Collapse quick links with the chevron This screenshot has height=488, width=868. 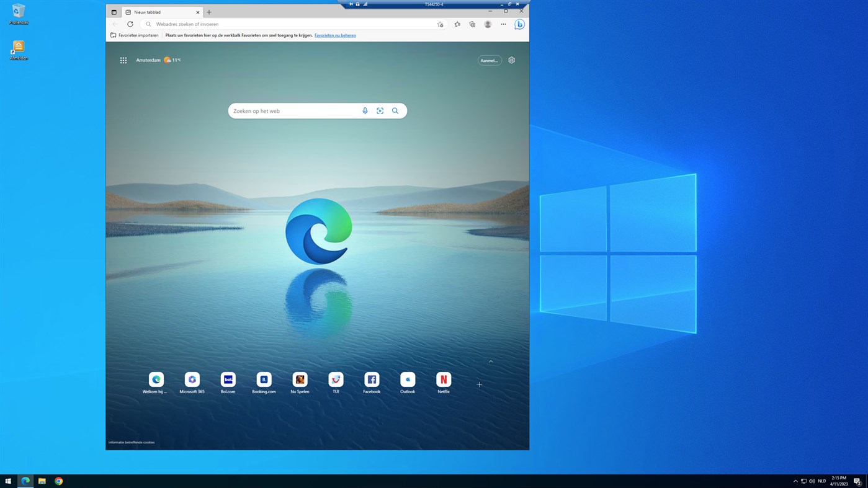pyautogui.click(x=491, y=362)
